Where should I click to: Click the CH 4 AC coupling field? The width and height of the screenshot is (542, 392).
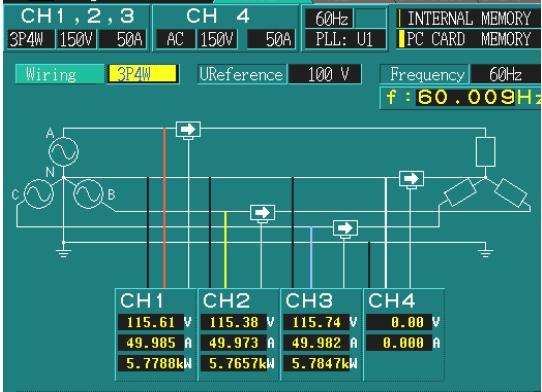(175, 39)
